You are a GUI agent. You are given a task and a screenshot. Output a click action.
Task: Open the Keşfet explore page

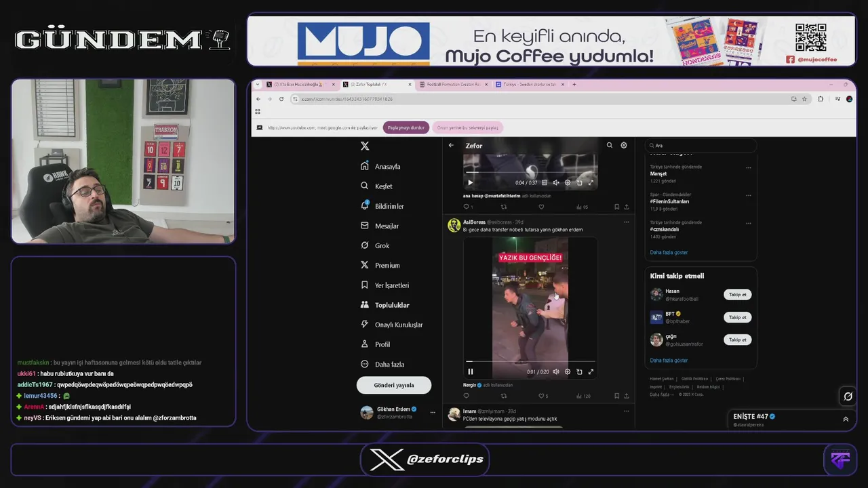click(376, 186)
